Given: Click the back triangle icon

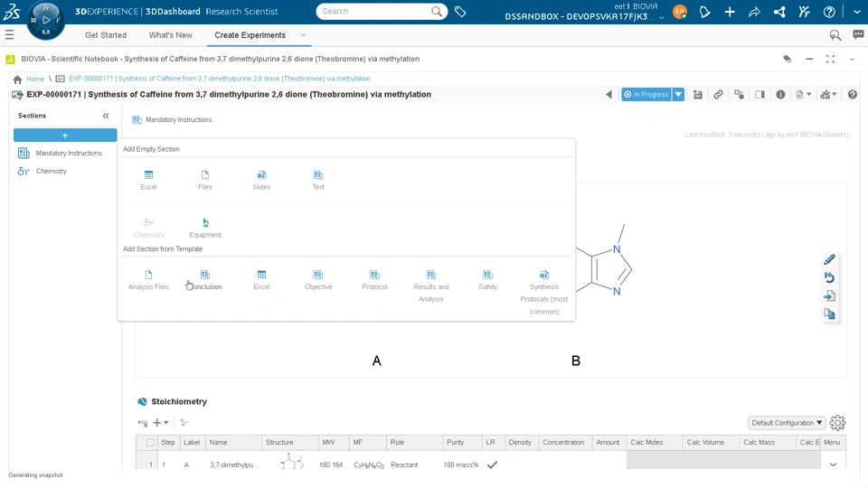Looking at the screenshot, I should [609, 95].
